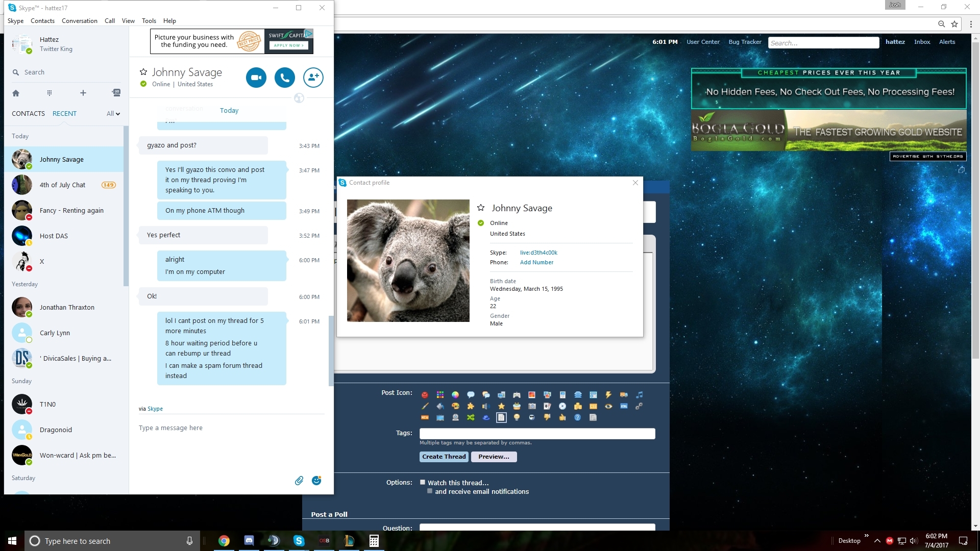
Task: Choose the single speech bubble post icon
Action: (x=471, y=395)
